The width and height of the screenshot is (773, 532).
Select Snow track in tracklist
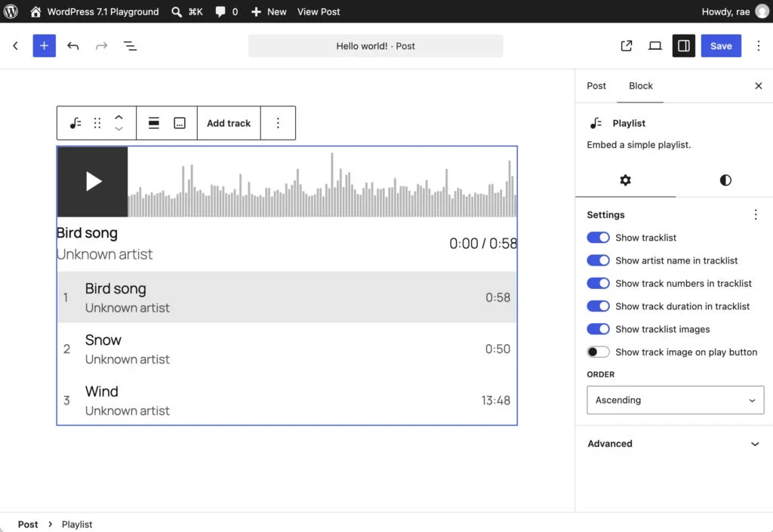287,349
